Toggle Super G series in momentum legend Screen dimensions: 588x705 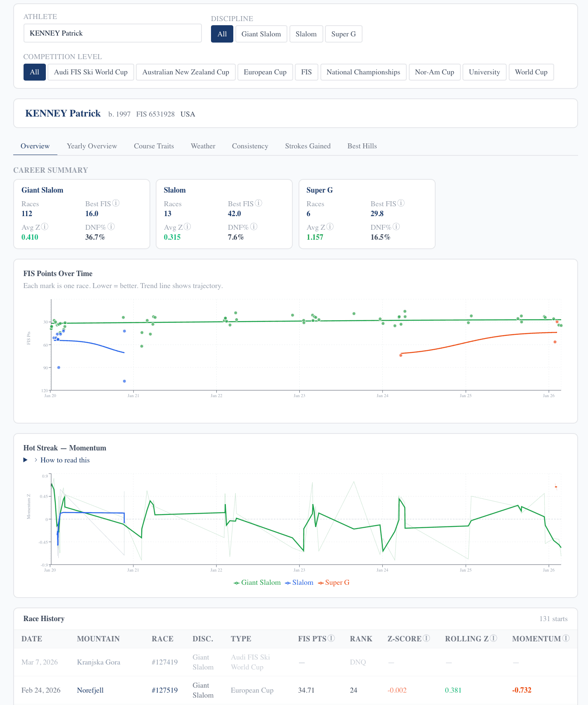point(334,582)
